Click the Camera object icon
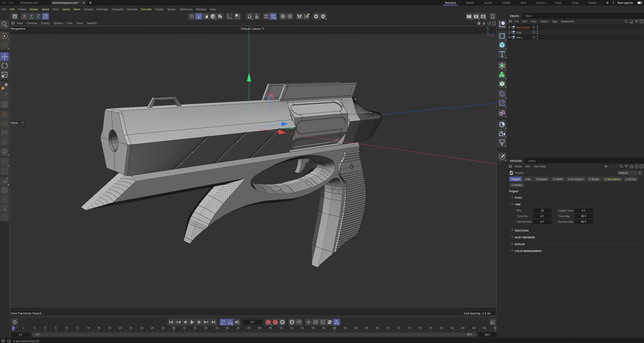This screenshot has width=644, height=343. coord(502,134)
